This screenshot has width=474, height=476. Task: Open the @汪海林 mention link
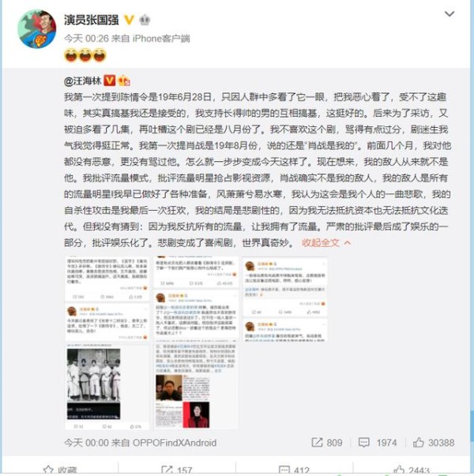tap(83, 81)
